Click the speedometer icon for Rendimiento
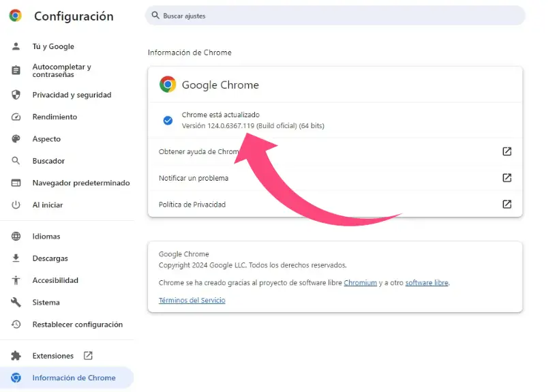The image size is (559, 392). click(16, 117)
